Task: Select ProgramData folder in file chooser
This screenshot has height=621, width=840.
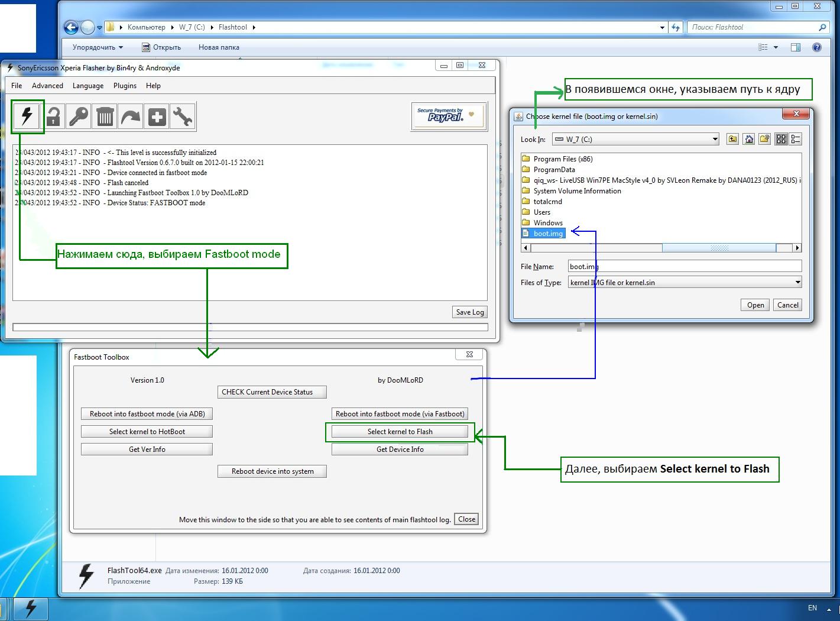Action: tap(548, 170)
